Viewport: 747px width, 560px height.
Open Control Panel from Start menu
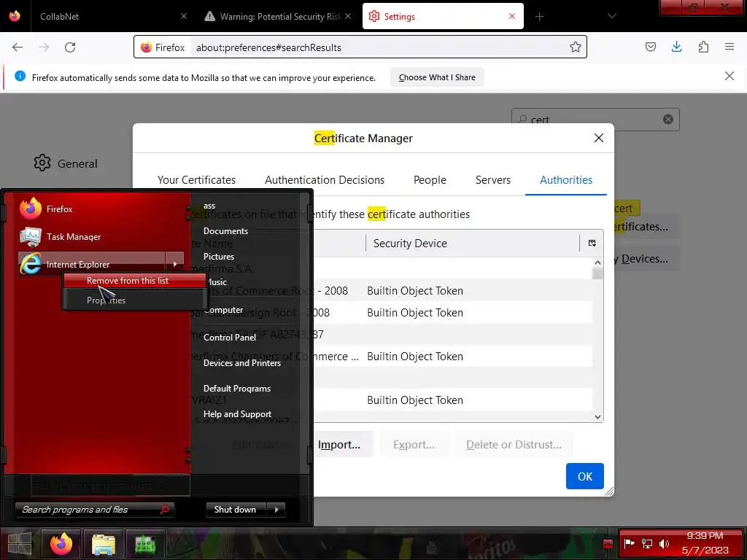(230, 337)
